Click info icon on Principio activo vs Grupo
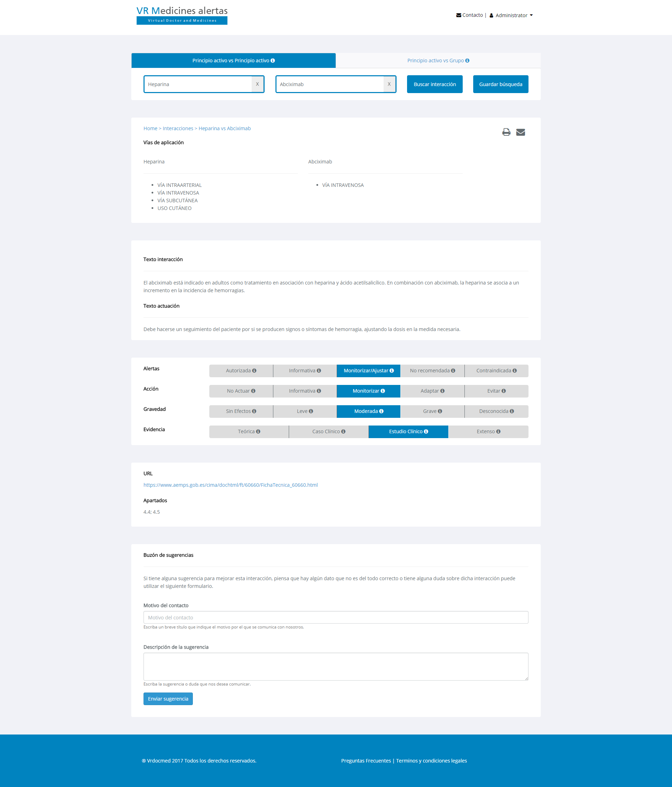 [x=467, y=61]
